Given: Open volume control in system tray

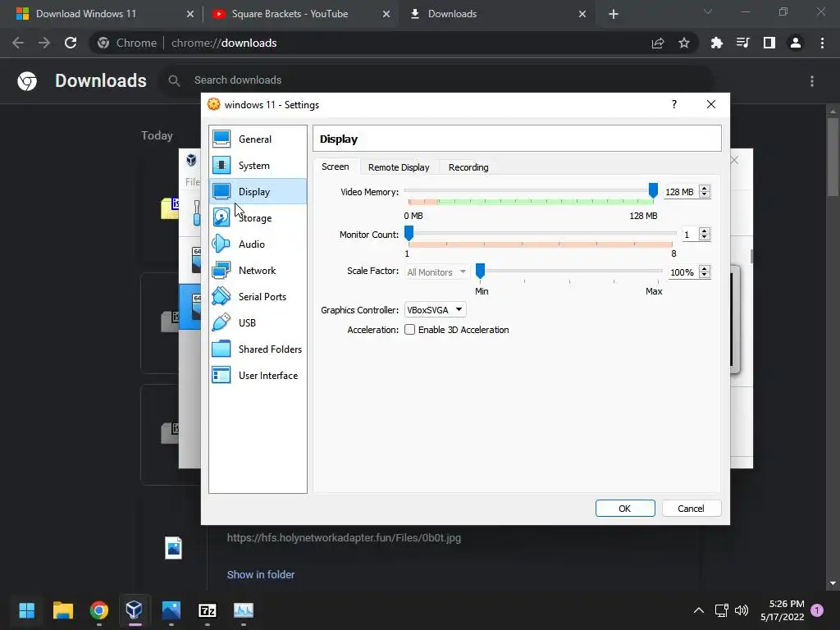Looking at the screenshot, I should (x=742, y=610).
